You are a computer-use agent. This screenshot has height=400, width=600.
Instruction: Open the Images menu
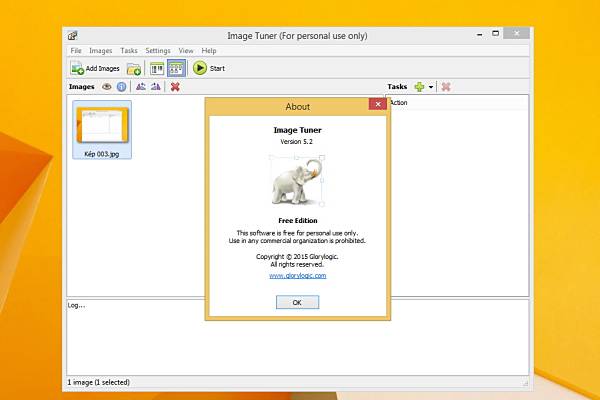point(101,51)
